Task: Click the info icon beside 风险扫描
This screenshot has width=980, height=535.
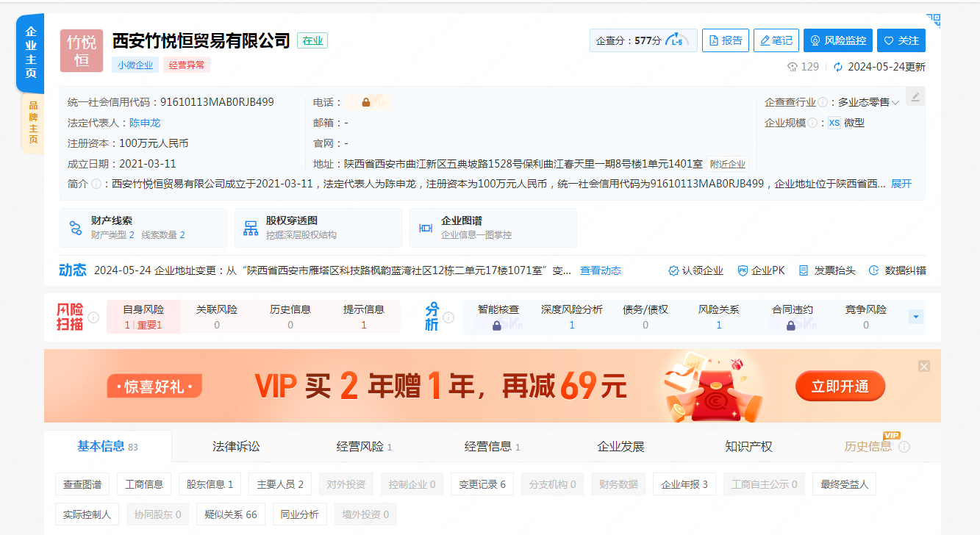Action: [93, 317]
